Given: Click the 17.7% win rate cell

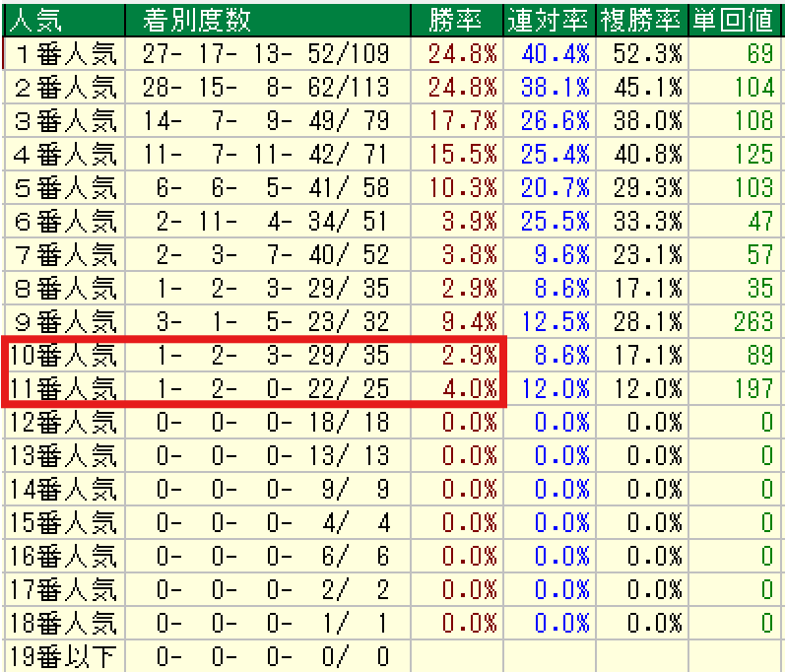Looking at the screenshot, I should (457, 120).
